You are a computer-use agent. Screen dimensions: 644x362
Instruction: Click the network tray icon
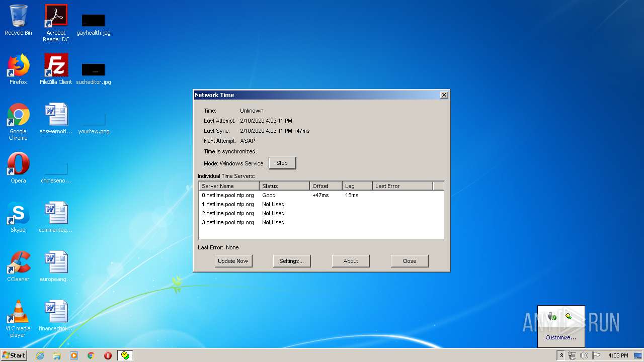(x=572, y=355)
